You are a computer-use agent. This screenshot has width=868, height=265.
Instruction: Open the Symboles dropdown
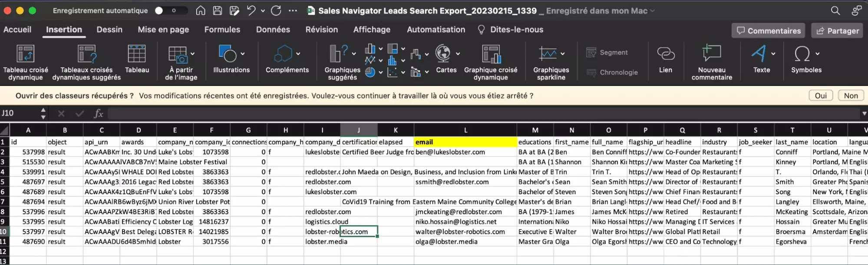coord(817,54)
